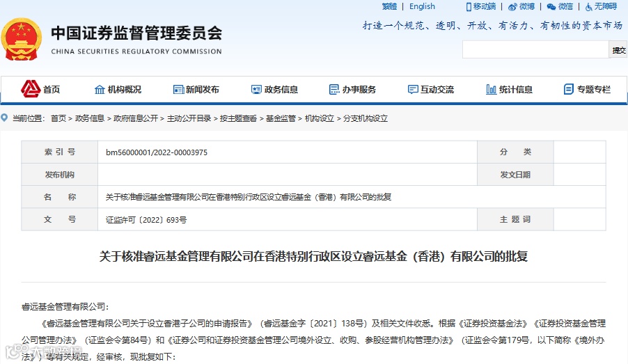Click the mobile phone 移动端 icon
The height and width of the screenshot is (364, 628).
pos(469,7)
